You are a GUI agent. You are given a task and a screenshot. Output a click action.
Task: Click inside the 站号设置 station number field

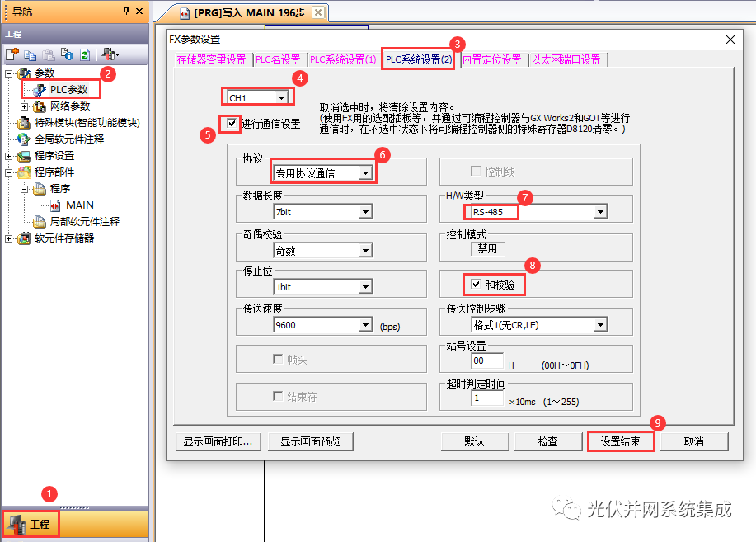[x=488, y=361]
